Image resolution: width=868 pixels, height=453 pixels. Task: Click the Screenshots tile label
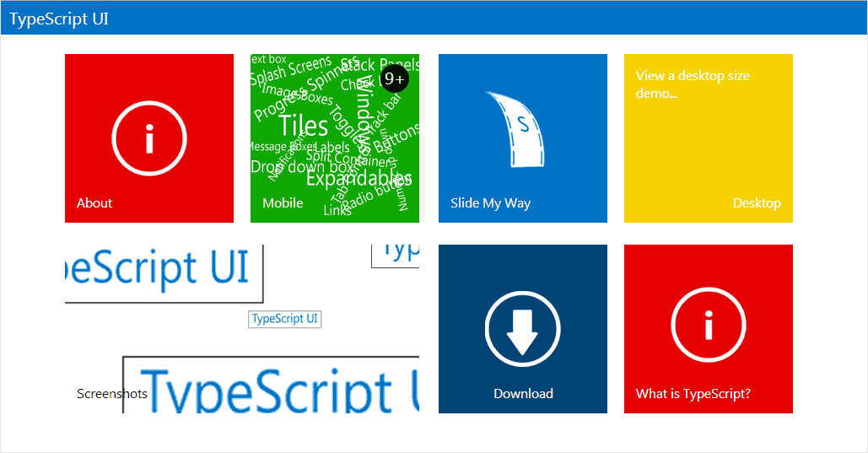point(112,394)
